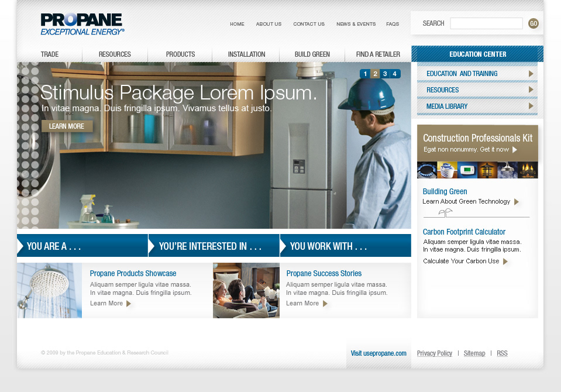Click arrow next to Get it now
Viewport: 561px width, 392px height.
514,150
